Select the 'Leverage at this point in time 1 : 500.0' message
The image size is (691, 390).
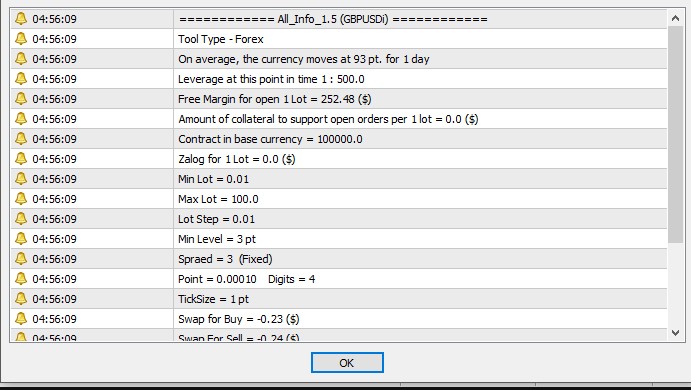coord(271,79)
